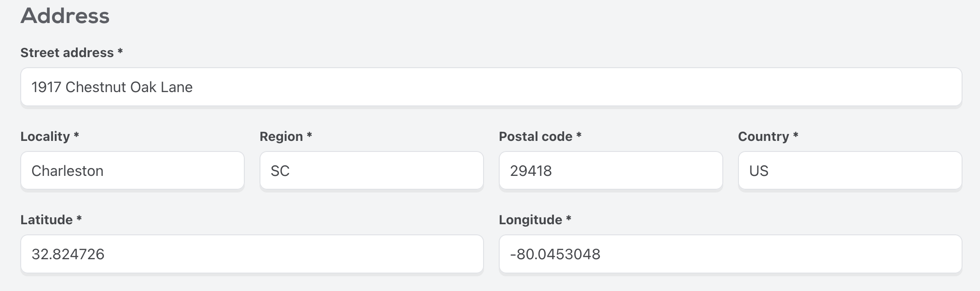Screen dimensions: 980x291
Task: Click the "Address" section heading
Action: pyautogui.click(x=65, y=16)
